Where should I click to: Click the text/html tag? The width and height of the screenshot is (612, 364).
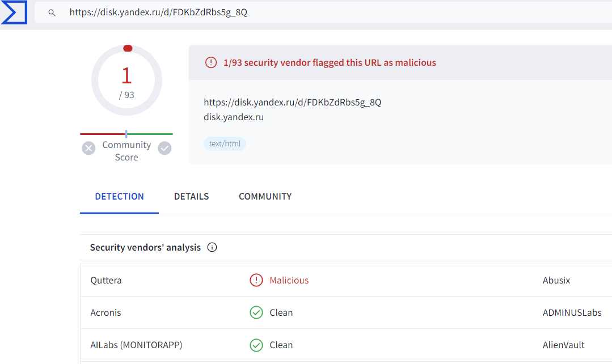[225, 143]
